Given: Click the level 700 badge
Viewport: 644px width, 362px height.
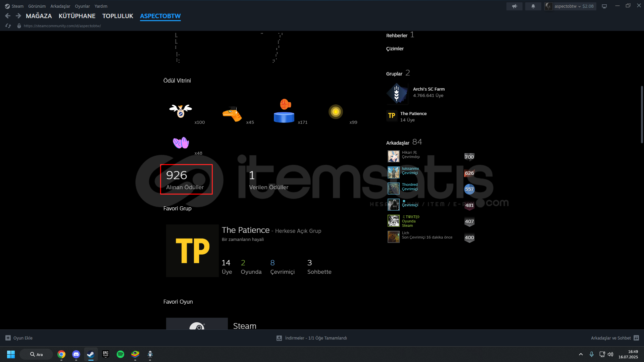Looking at the screenshot, I should (469, 157).
